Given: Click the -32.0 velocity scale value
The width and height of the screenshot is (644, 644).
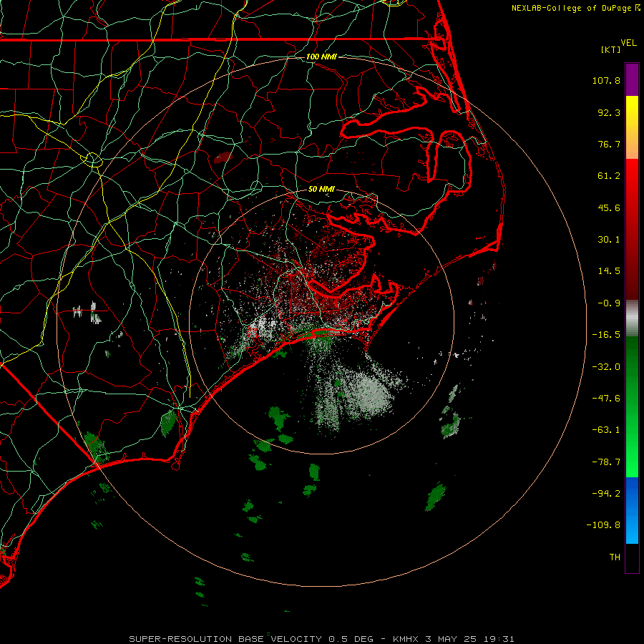Looking at the screenshot, I should point(606,367).
